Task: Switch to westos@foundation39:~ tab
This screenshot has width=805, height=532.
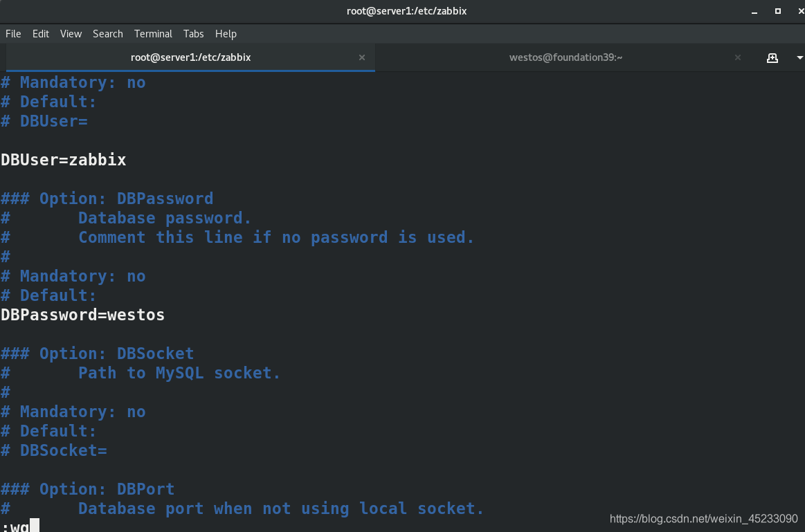Action: [566, 57]
